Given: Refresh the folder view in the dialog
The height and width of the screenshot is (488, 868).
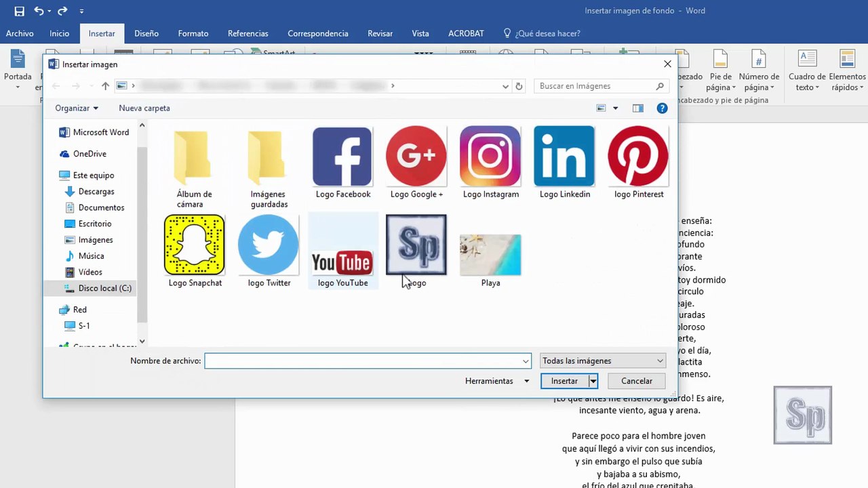Looking at the screenshot, I should pyautogui.click(x=519, y=86).
